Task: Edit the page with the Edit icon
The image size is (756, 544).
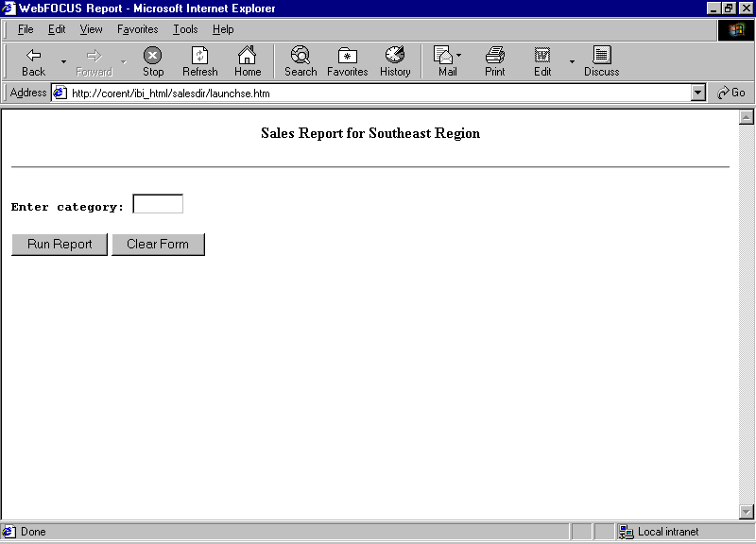Action: point(542,61)
